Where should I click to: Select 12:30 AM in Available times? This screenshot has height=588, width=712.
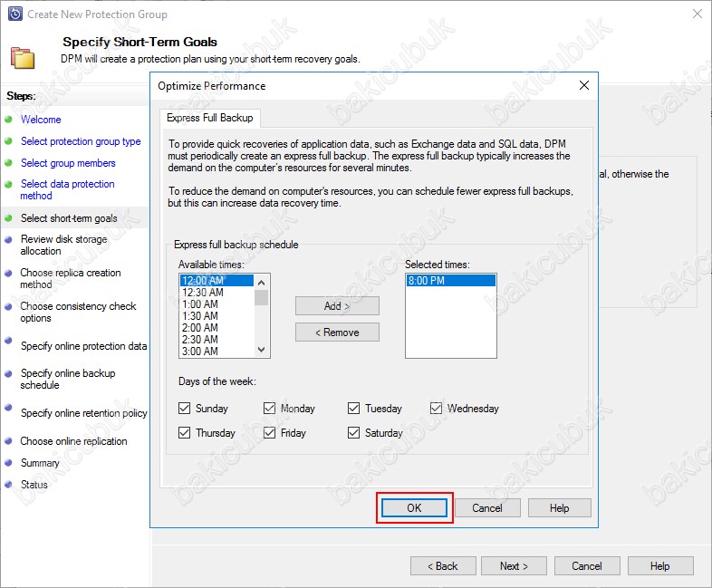click(217, 293)
